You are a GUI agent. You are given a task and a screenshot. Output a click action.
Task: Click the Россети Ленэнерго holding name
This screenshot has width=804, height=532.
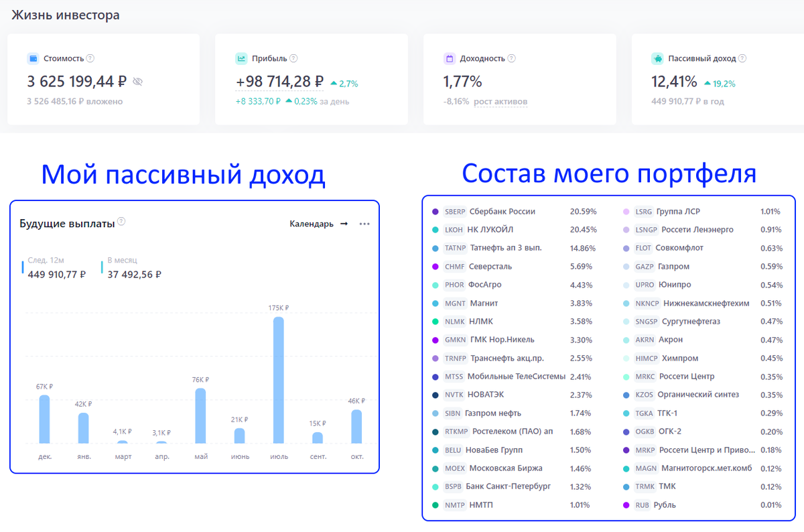pyautogui.click(x=697, y=229)
